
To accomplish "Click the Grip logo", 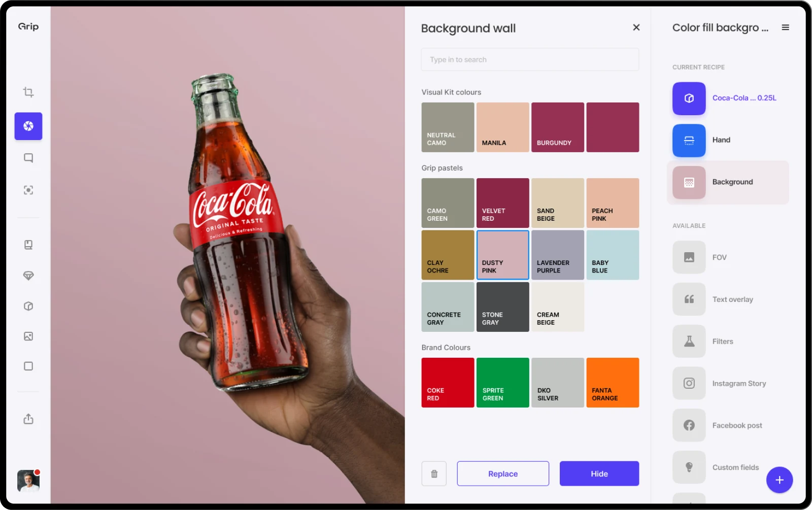I will click(28, 26).
